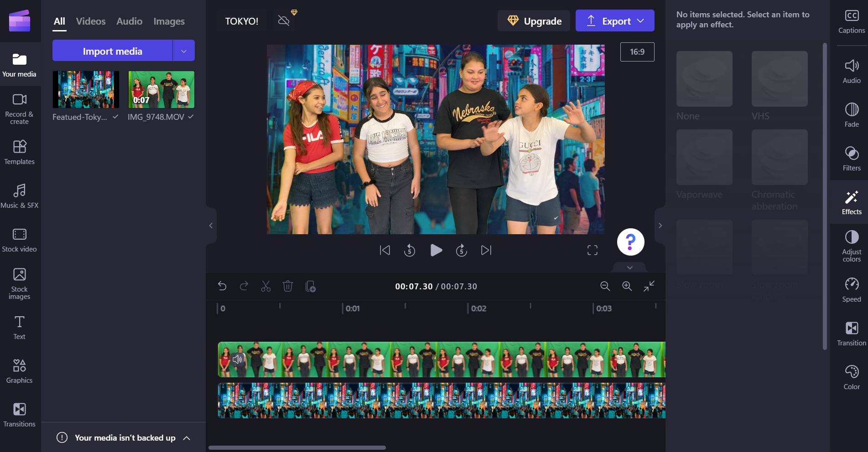Open Adjust colors panel
The width and height of the screenshot is (868, 452).
(x=851, y=245)
